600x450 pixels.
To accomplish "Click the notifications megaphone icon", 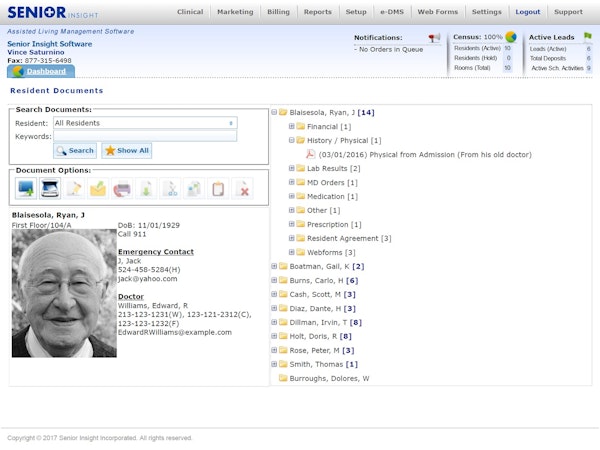I will point(434,38).
